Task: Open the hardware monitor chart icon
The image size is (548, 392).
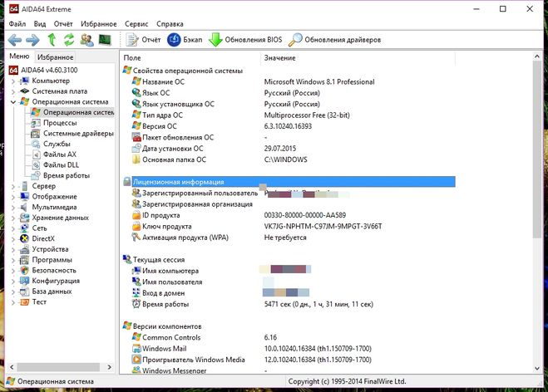Action: pos(105,40)
